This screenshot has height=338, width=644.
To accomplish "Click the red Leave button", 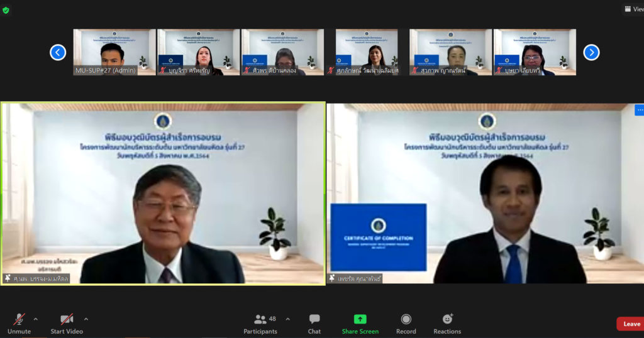I will [x=630, y=324].
